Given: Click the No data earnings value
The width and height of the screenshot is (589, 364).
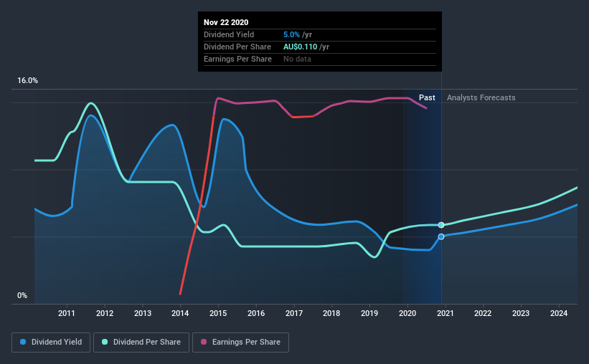Looking at the screenshot, I should coord(297,59).
